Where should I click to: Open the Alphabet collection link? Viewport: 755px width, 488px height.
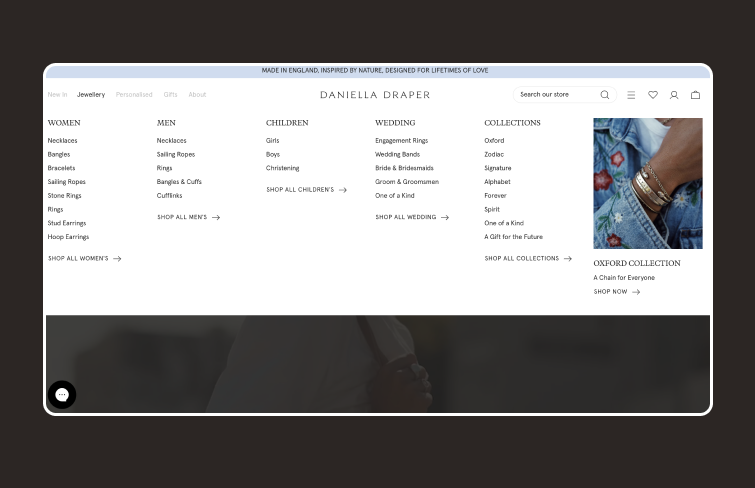[497, 182]
